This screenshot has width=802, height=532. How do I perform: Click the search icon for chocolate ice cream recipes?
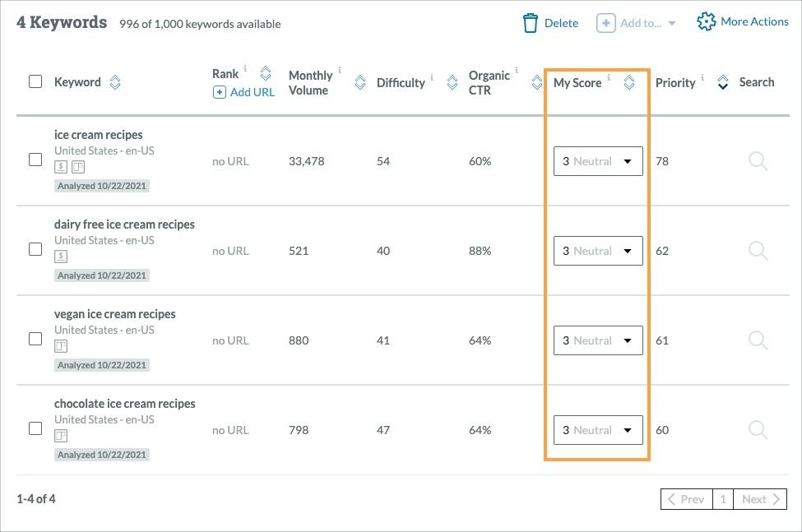[x=758, y=429]
